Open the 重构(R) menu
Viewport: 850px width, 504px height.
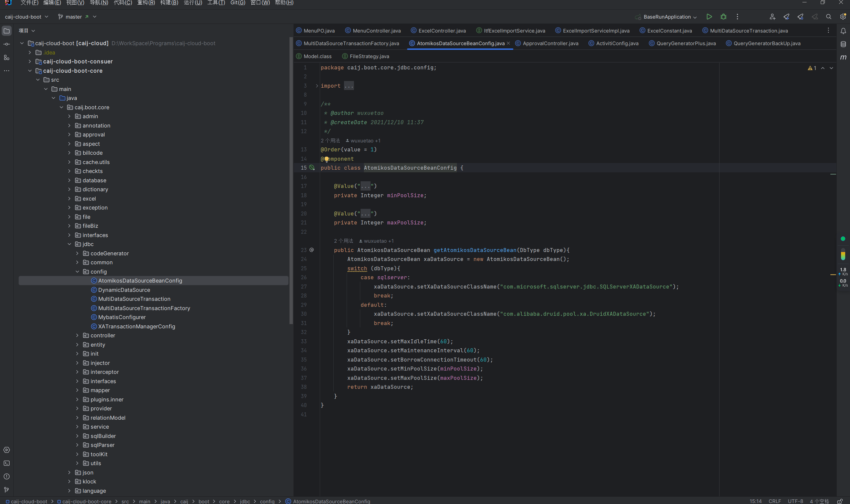[x=146, y=3]
